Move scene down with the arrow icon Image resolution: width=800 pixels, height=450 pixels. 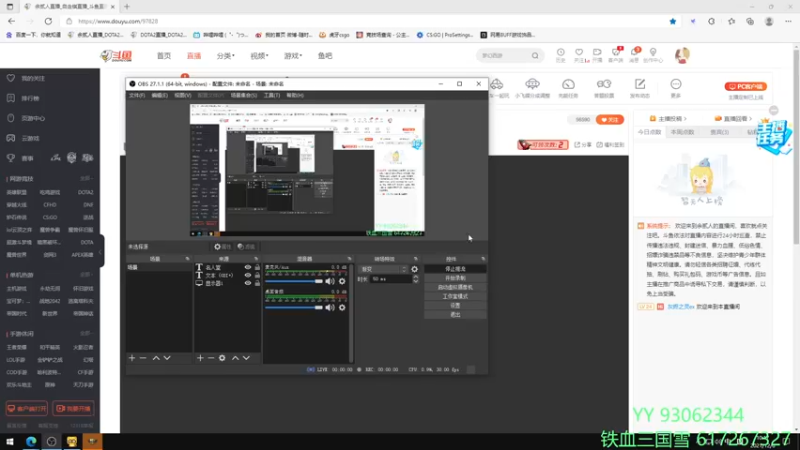pos(167,358)
